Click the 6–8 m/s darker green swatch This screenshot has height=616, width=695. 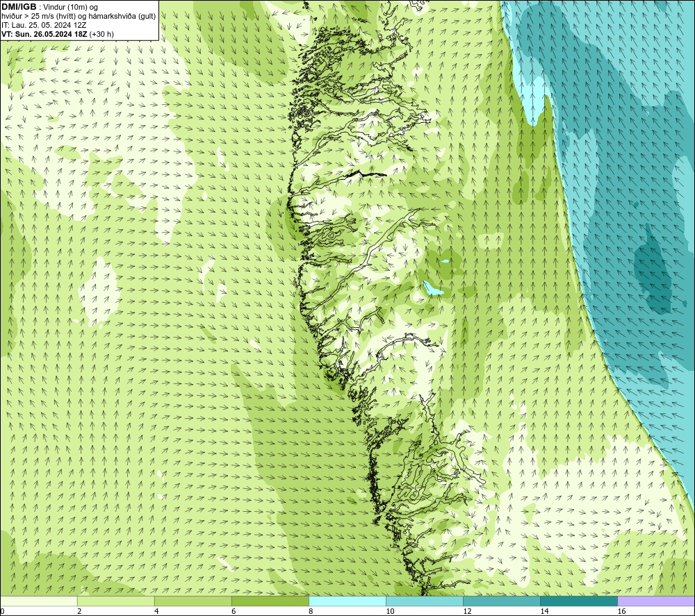coord(270,601)
